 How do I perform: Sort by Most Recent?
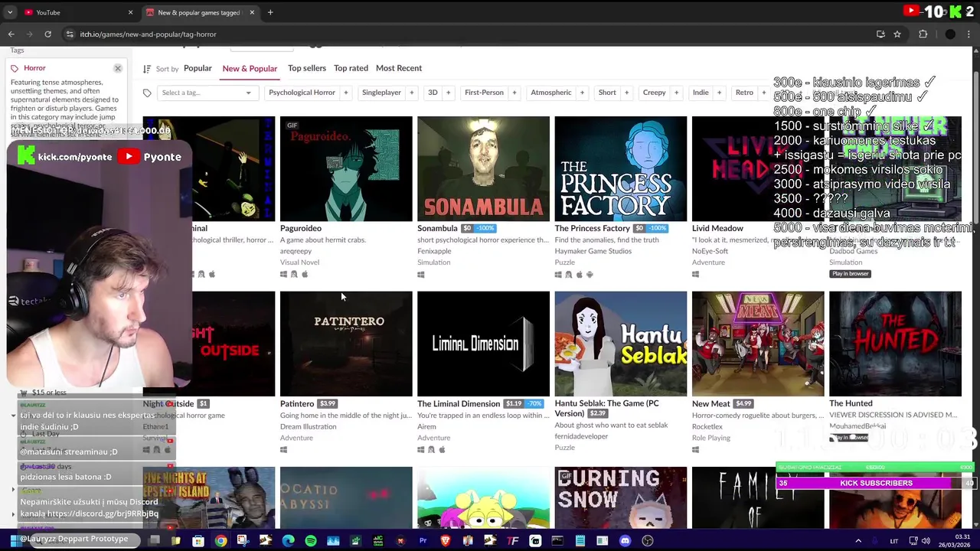[399, 68]
